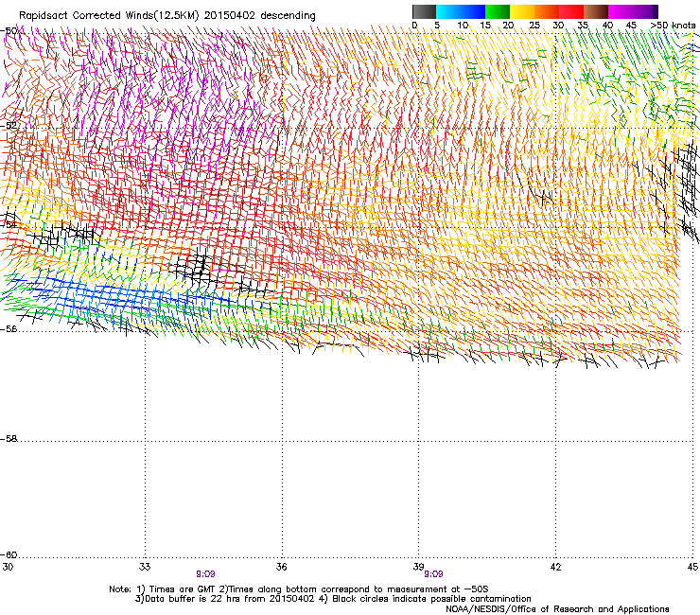Screen dimensions: 700x615
Task: Click the date "20150402" in the title
Action: click(230, 16)
